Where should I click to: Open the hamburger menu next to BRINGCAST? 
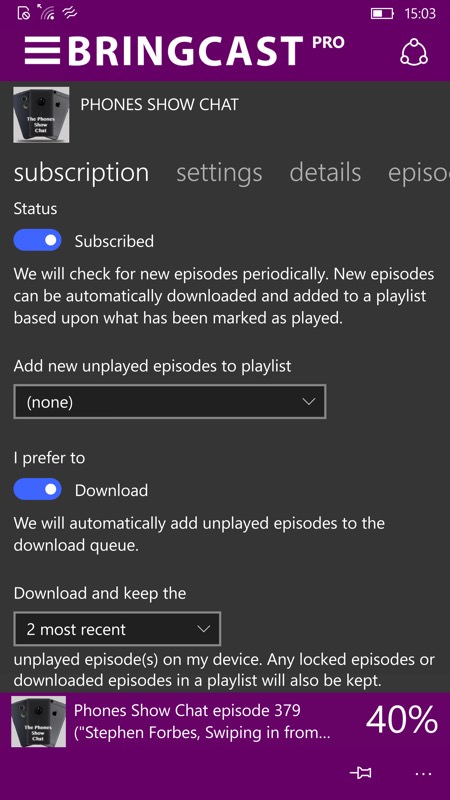pos(42,51)
